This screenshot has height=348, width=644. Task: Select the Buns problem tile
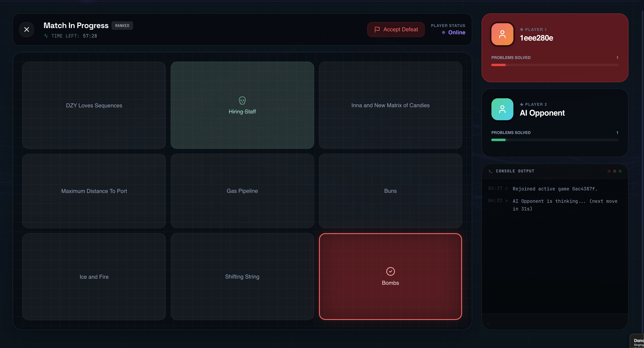tap(390, 191)
